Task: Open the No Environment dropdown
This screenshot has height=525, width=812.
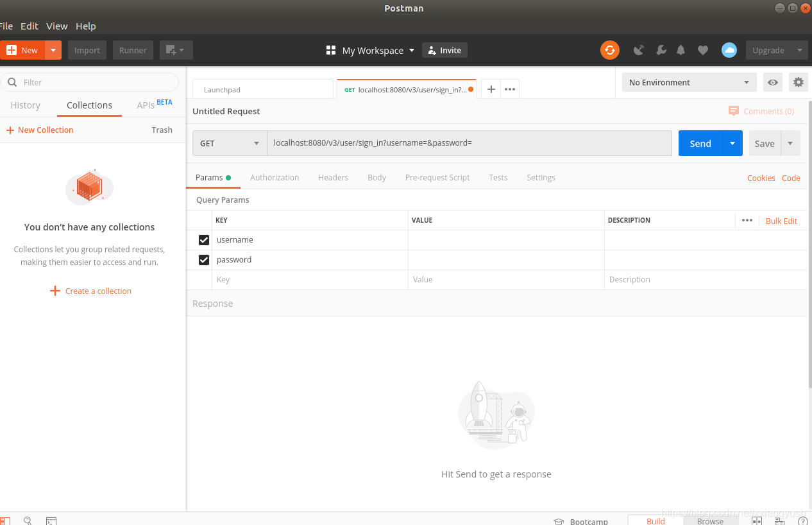Action: (x=689, y=82)
